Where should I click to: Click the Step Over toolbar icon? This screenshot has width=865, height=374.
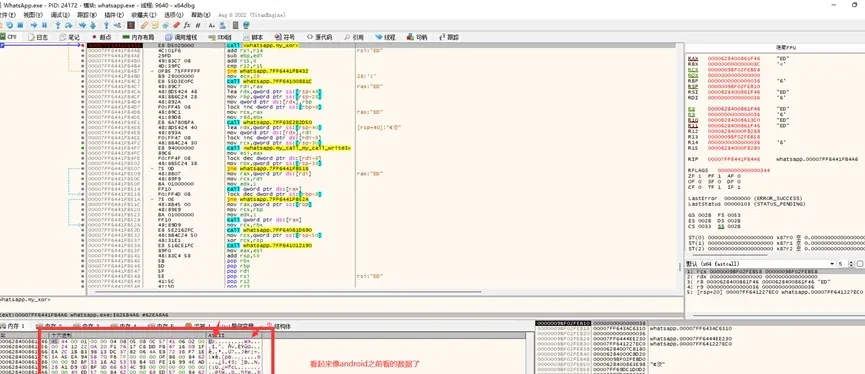pyautogui.click(x=68, y=25)
